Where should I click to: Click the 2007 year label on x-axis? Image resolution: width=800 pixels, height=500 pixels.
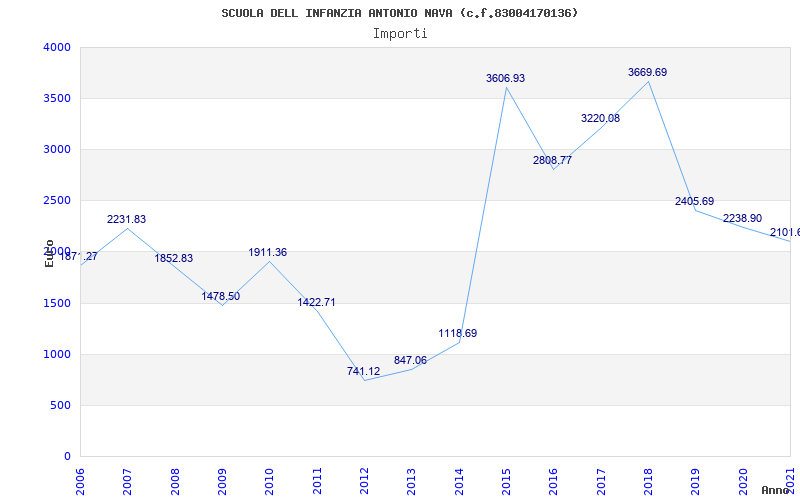pos(128,482)
